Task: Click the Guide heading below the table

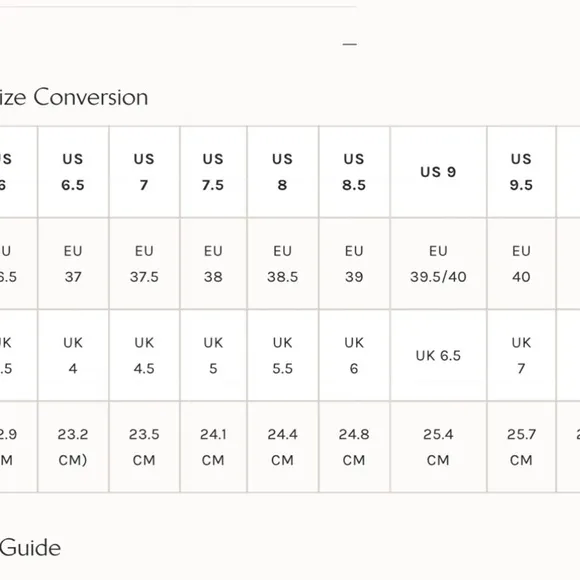Action: (30, 548)
